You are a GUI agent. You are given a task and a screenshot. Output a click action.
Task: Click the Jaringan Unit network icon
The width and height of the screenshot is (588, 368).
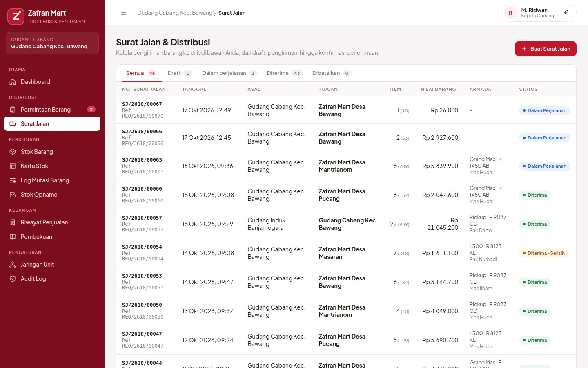(x=13, y=265)
